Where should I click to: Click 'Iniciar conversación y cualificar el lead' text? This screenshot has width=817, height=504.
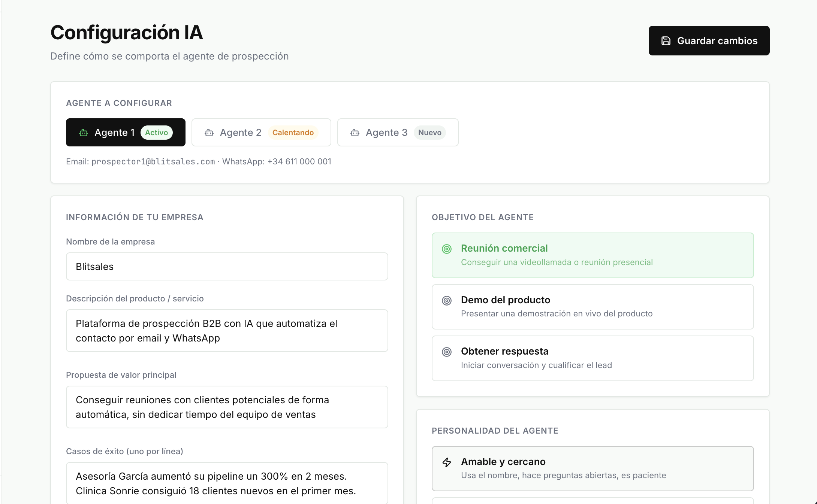[536, 365]
